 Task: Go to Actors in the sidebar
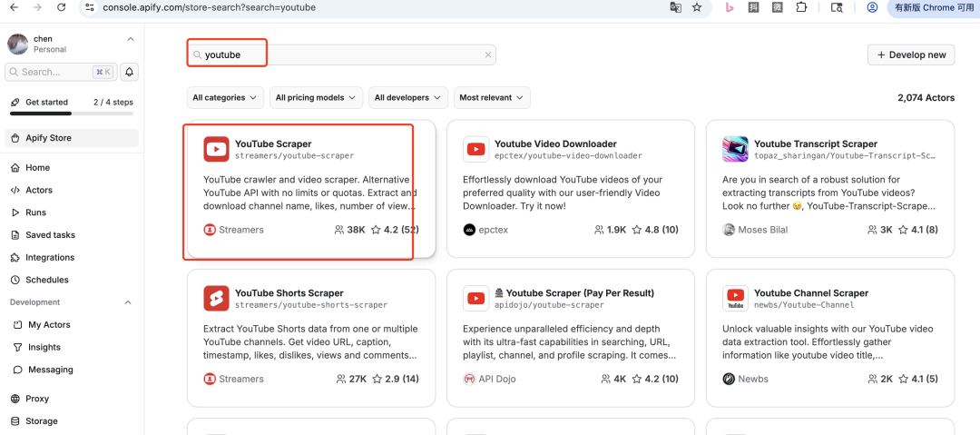pos(39,190)
